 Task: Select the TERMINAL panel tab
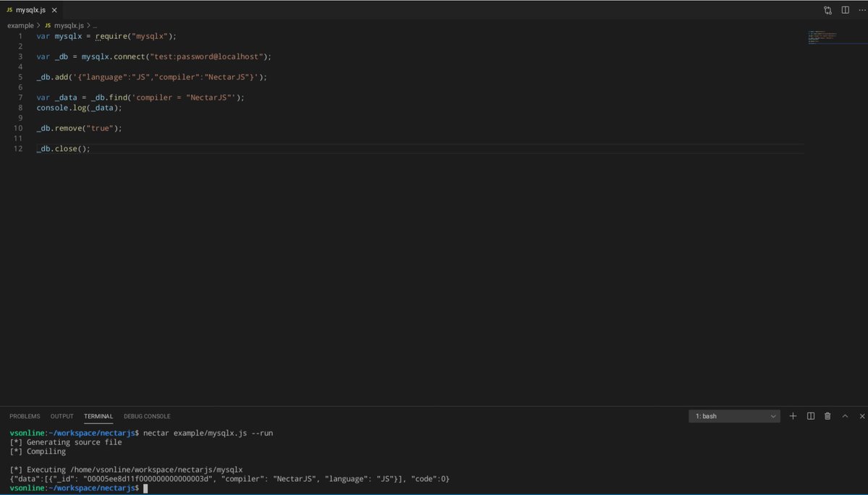(98, 416)
